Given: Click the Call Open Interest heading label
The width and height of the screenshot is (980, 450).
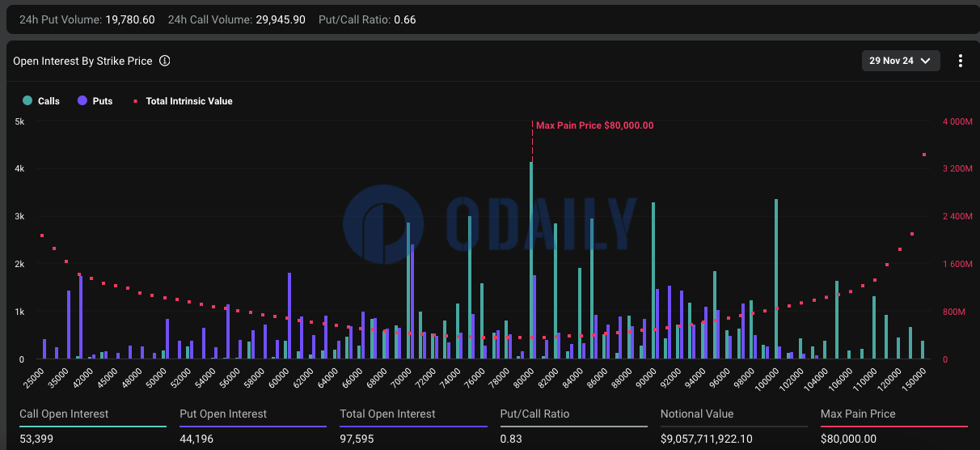Looking at the screenshot, I should pyautogui.click(x=64, y=414).
